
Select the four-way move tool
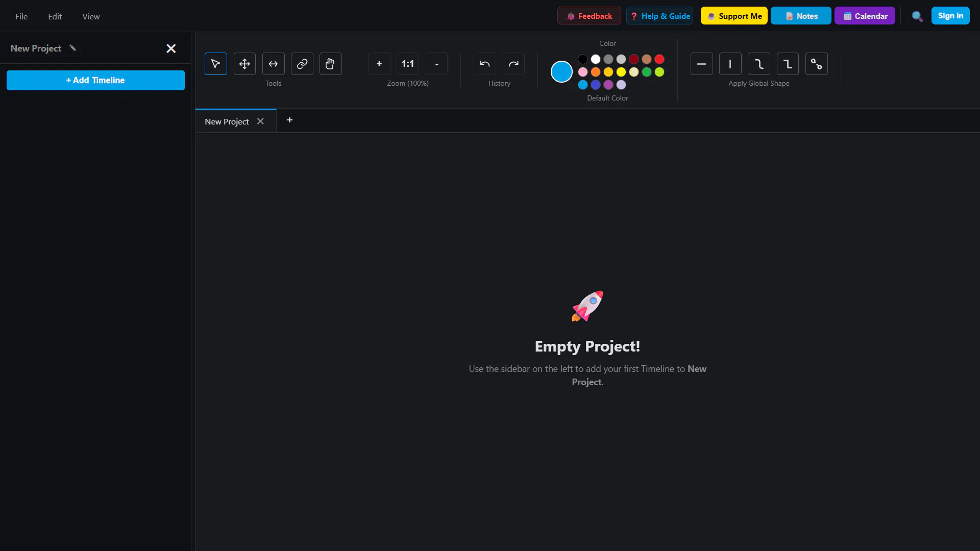tap(244, 64)
